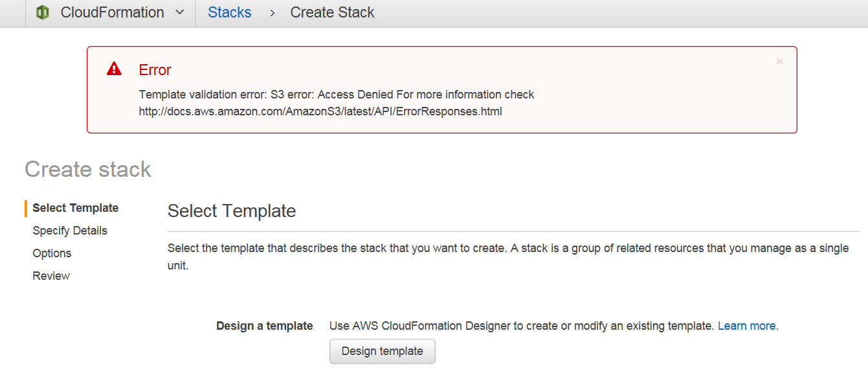Click the Select Template section heading
Viewport: 868px width, 379px height.
pyautogui.click(x=232, y=211)
